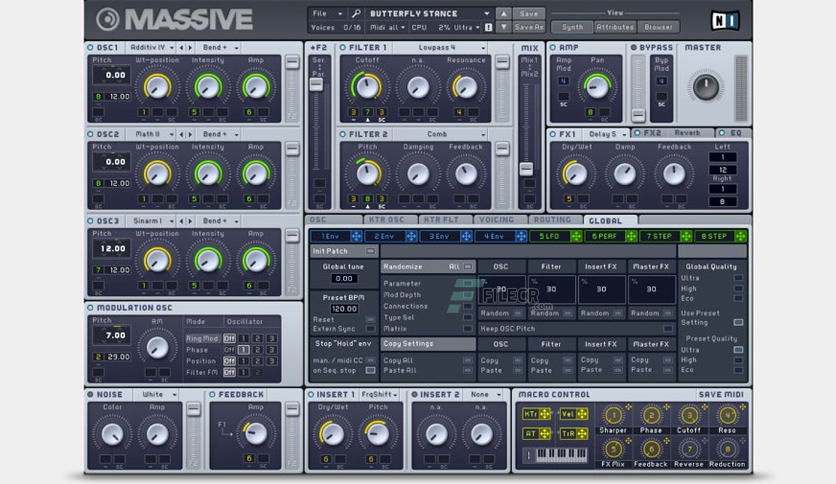Switch to the VOICING tab
Image resolution: width=836 pixels, height=484 pixels.
click(500, 220)
